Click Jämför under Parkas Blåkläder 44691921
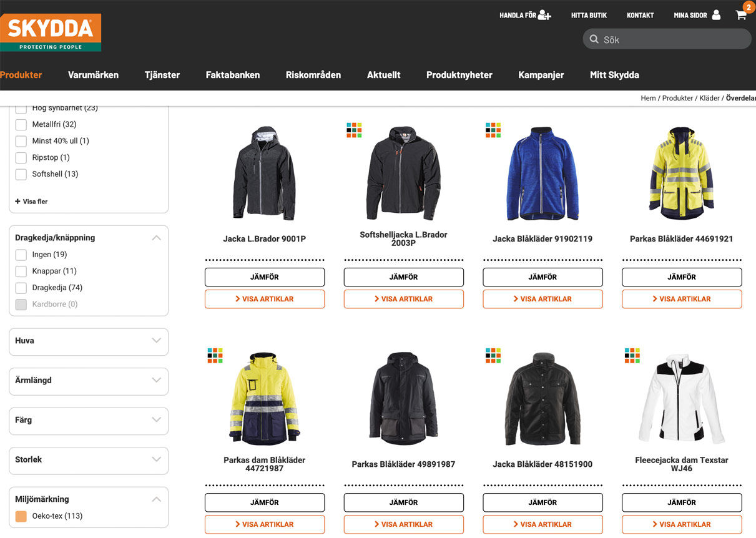Viewport: 756px width, 538px height. pyautogui.click(x=682, y=277)
